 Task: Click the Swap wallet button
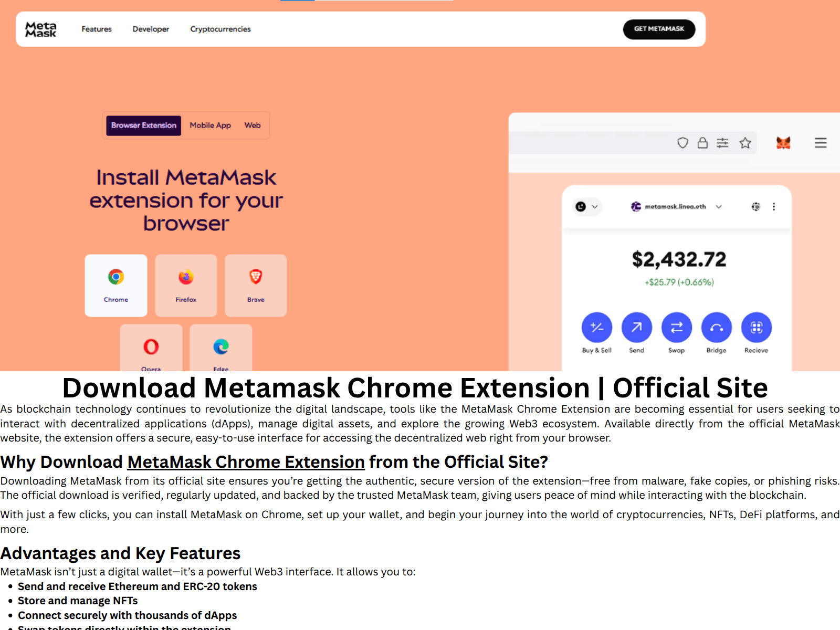[x=677, y=328]
